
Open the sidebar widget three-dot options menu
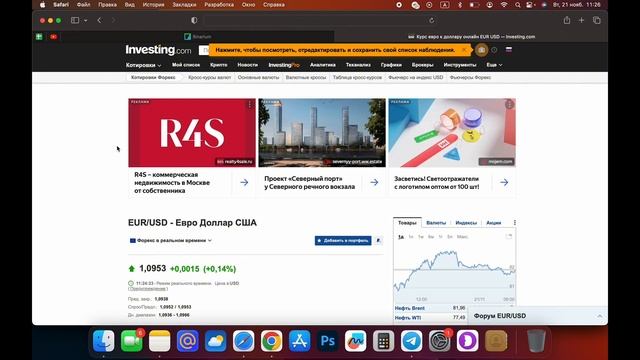[x=514, y=222]
